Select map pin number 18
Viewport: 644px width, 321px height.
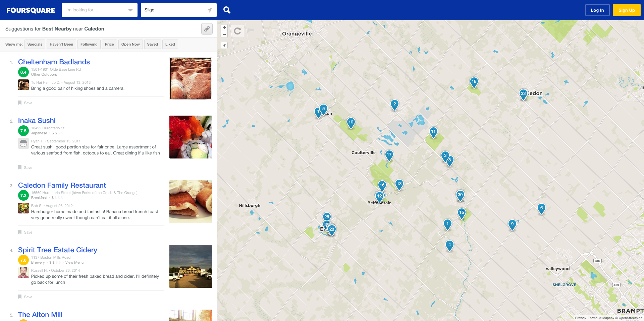[474, 82]
